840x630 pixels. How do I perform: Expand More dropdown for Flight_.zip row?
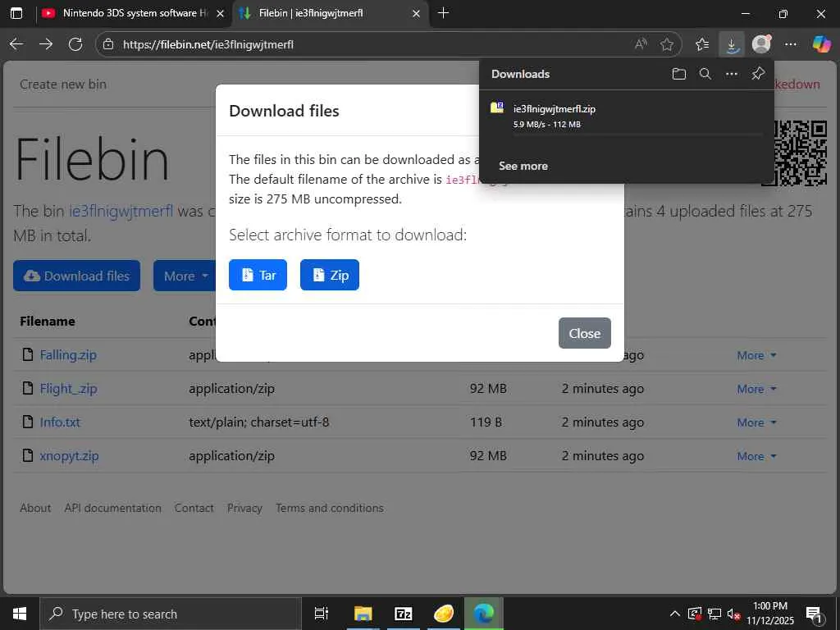pyautogui.click(x=756, y=389)
